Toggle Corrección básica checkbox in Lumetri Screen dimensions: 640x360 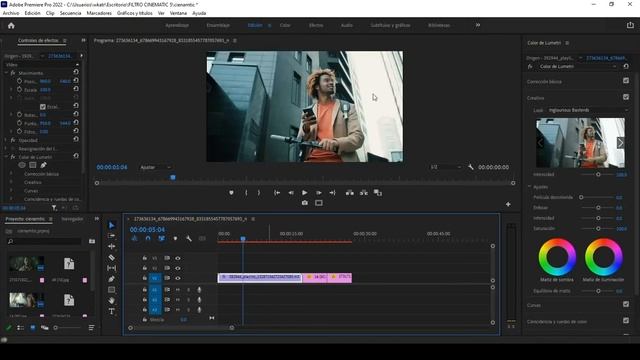pyautogui.click(x=626, y=81)
